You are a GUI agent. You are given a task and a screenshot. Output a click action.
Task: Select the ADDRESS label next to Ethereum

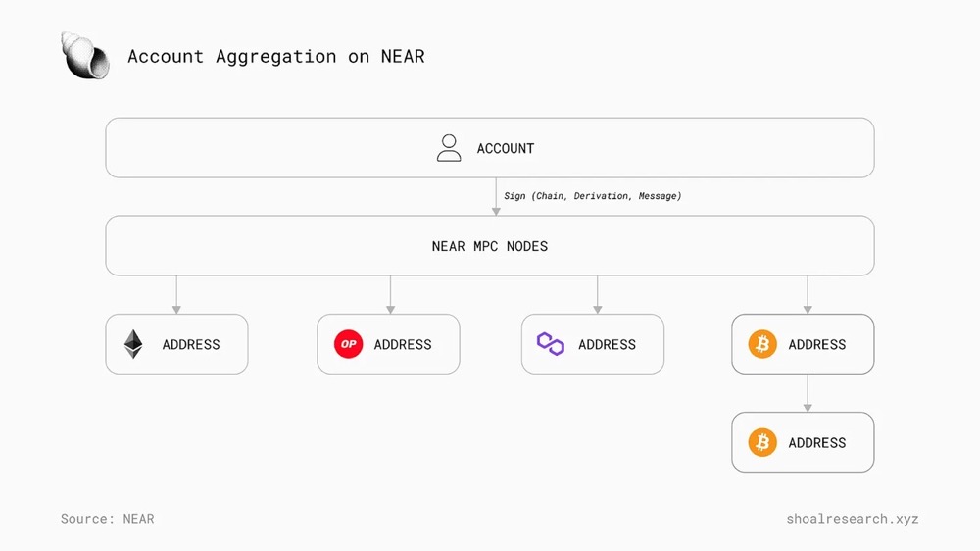click(191, 345)
